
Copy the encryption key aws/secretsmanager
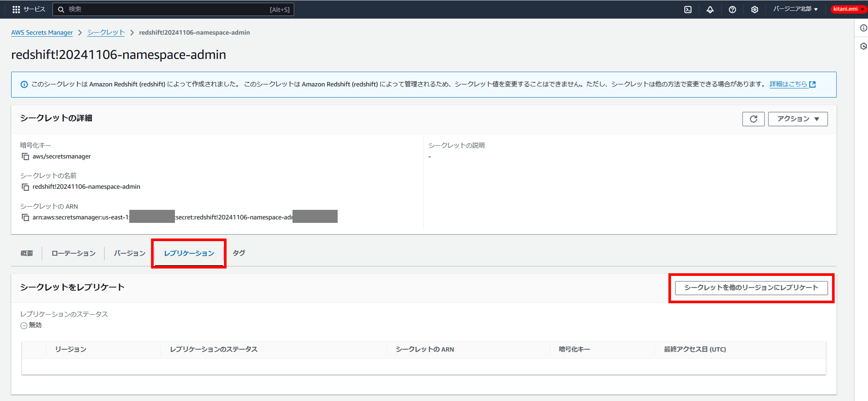(x=25, y=156)
